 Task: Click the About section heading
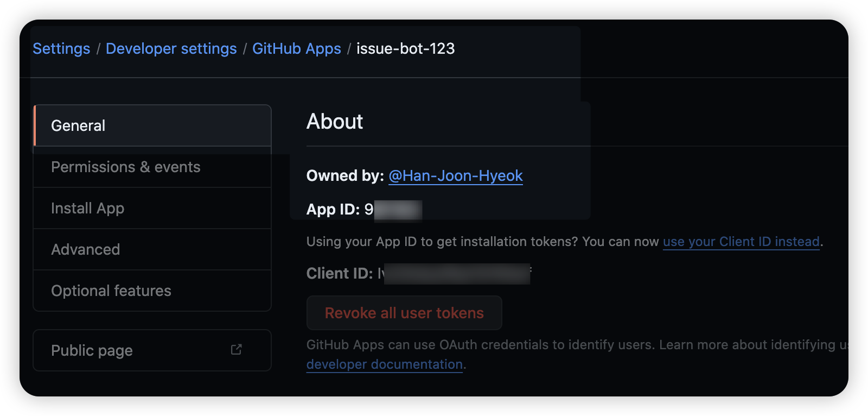coord(335,122)
